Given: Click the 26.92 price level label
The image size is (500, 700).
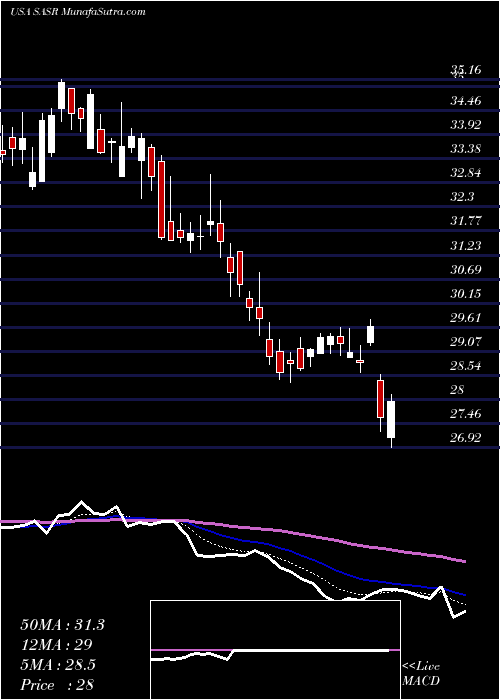Looking at the screenshot, I should (x=466, y=438).
